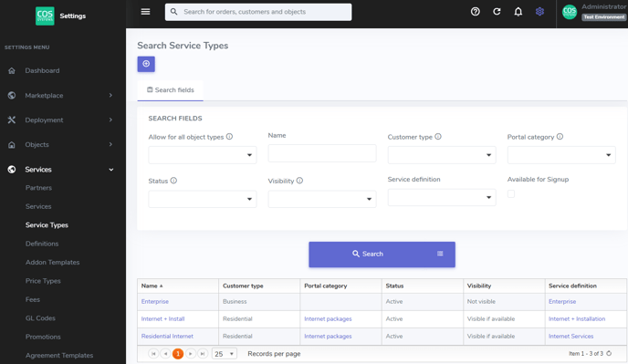Click the blue Search button

(x=382, y=255)
